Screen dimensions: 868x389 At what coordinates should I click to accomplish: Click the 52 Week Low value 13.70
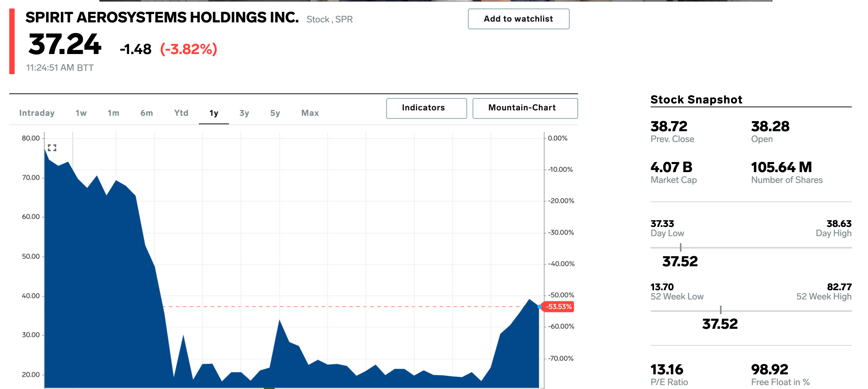662,287
